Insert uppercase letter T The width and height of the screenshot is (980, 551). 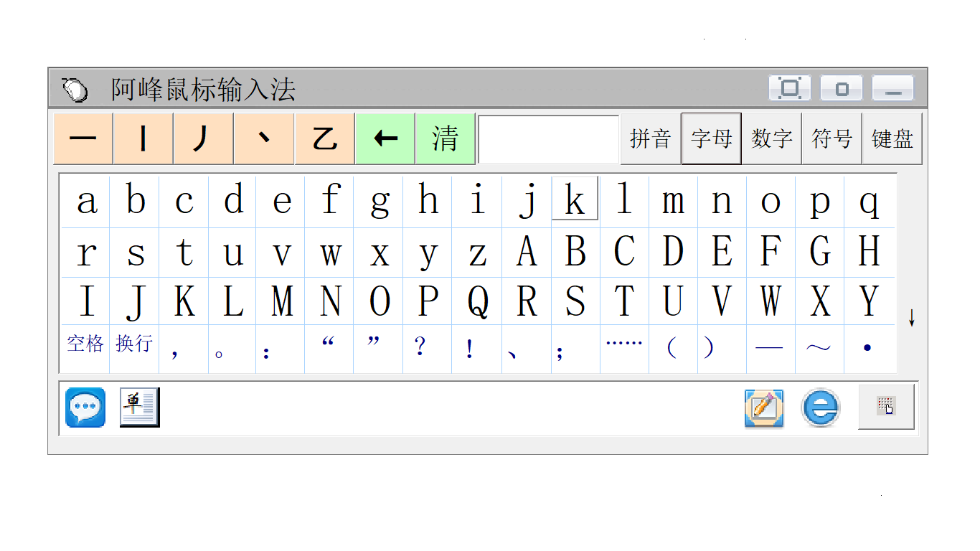coord(624,301)
